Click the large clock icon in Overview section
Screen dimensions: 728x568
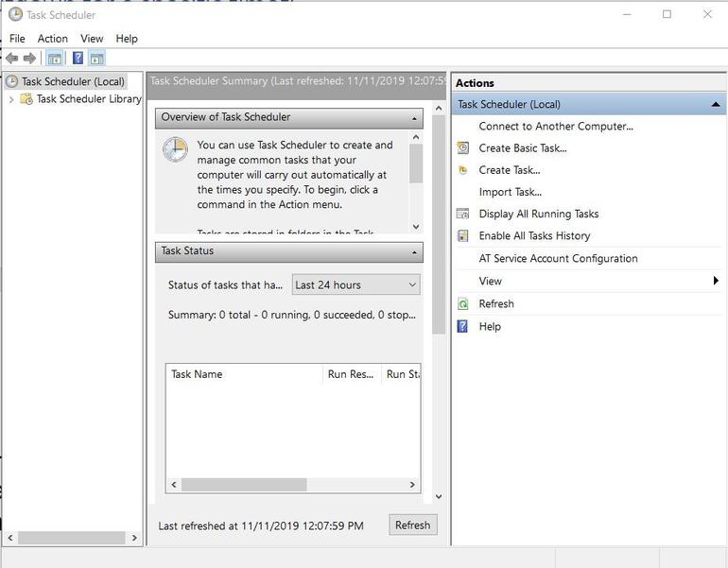pyautogui.click(x=176, y=149)
